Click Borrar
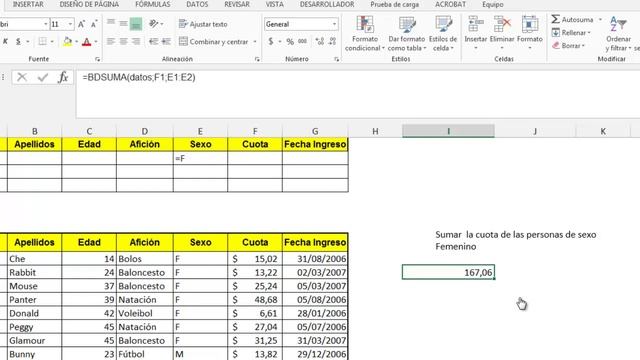Screen dimensions: 640x360 (x=569, y=46)
